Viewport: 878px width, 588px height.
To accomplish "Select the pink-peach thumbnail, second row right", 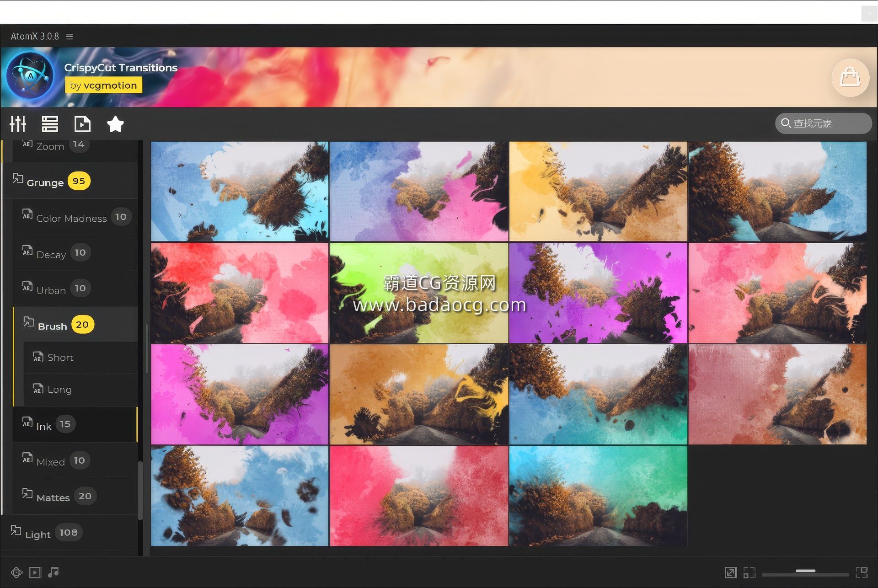I will point(777,293).
